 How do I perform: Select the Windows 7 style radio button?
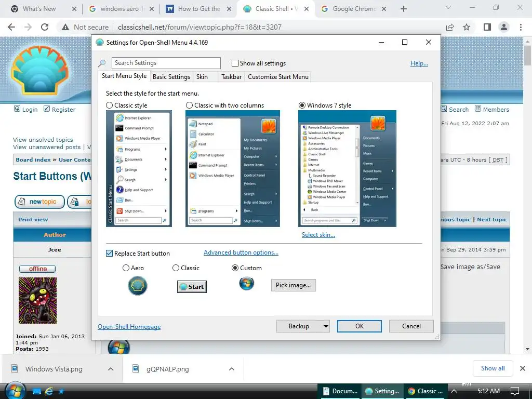pos(302,105)
